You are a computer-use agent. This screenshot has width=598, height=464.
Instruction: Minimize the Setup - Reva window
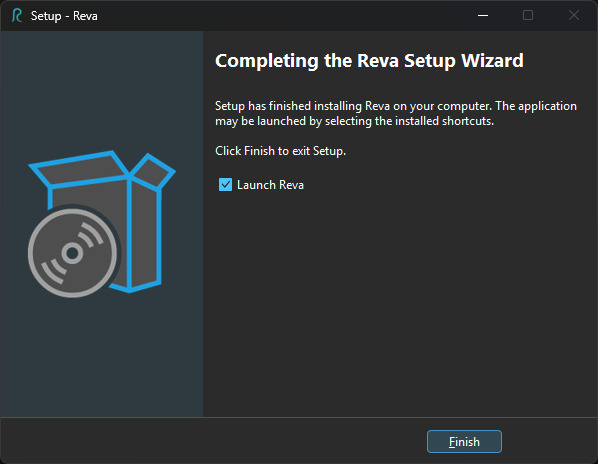click(483, 16)
